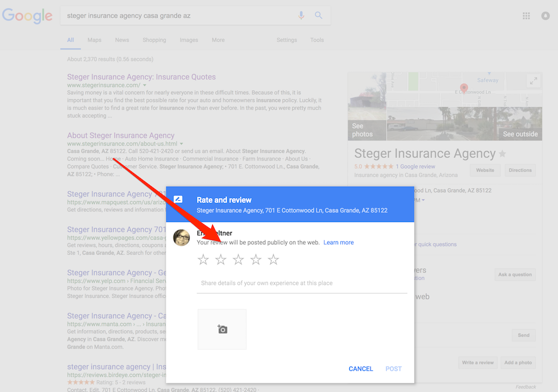Image resolution: width=558 pixels, height=392 pixels.
Task: Click the add photo camera icon
Action: (222, 330)
